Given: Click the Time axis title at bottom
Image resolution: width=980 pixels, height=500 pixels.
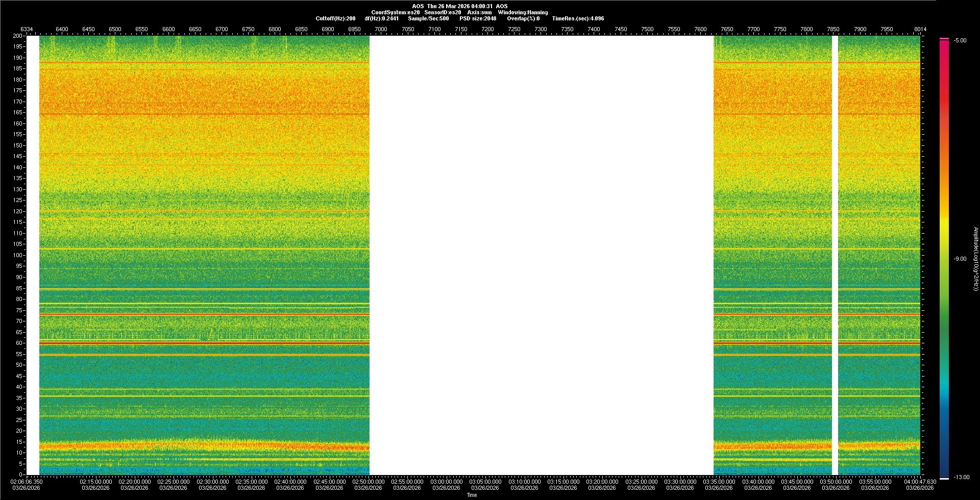Looking at the screenshot, I should 472,495.
